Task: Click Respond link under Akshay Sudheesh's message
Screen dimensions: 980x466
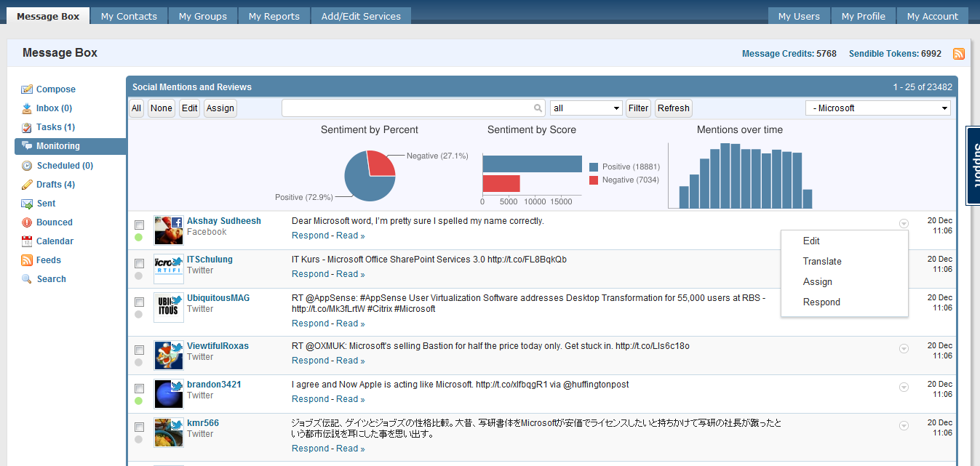Action: pyautogui.click(x=311, y=236)
